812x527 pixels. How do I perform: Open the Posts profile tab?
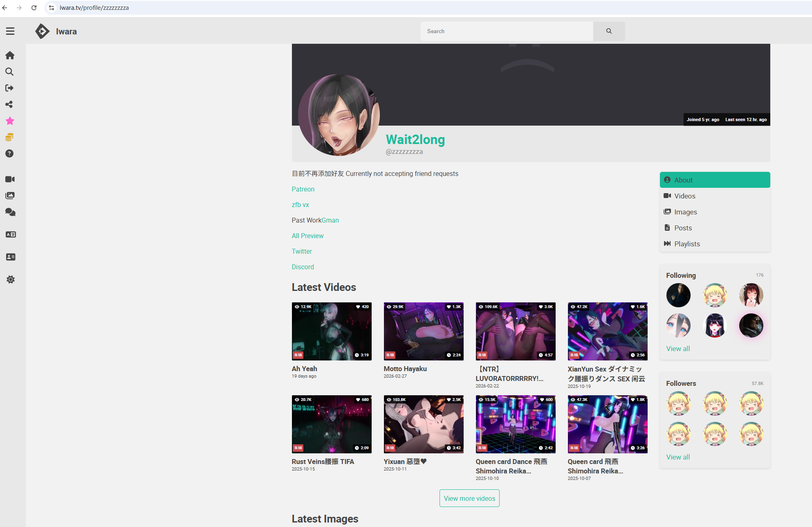point(683,228)
